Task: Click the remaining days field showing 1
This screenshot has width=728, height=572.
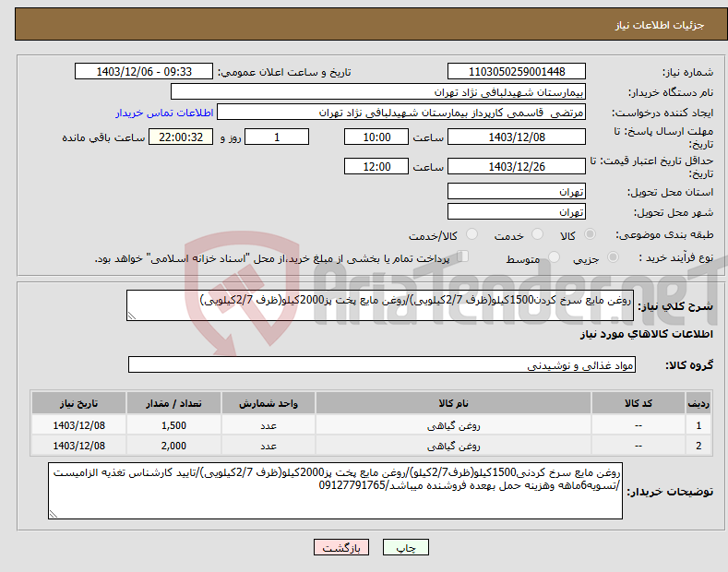Action: click(x=277, y=137)
